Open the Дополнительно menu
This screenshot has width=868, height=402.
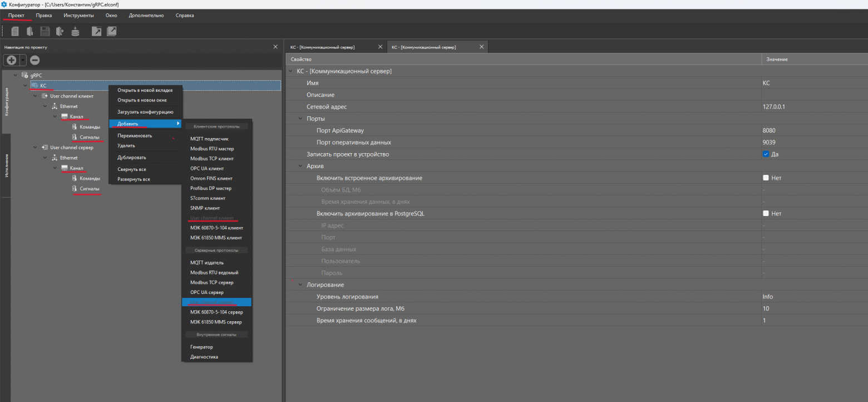[146, 16]
